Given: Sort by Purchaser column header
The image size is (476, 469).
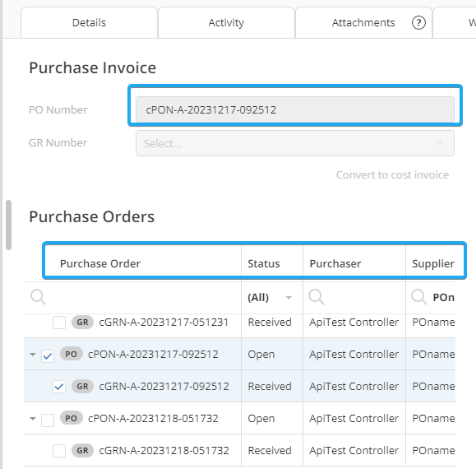Looking at the screenshot, I should click(x=335, y=263).
